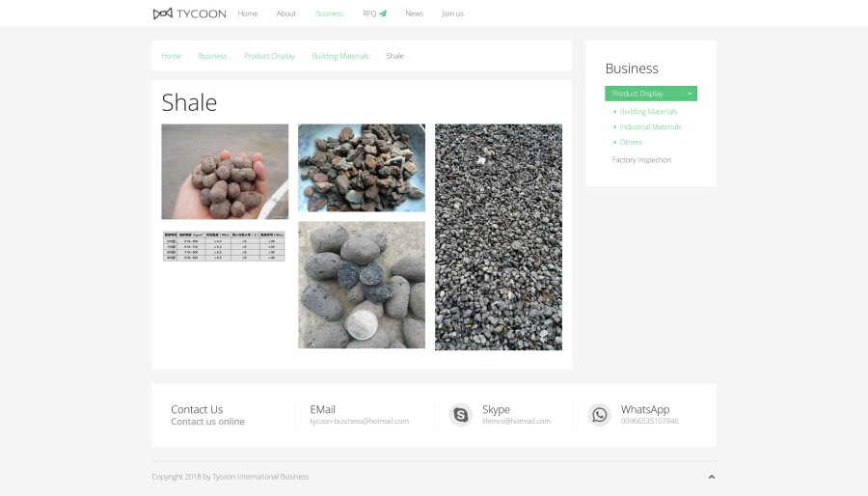Image resolution: width=868 pixels, height=496 pixels.
Task: Select the Business menu item
Action: (329, 14)
